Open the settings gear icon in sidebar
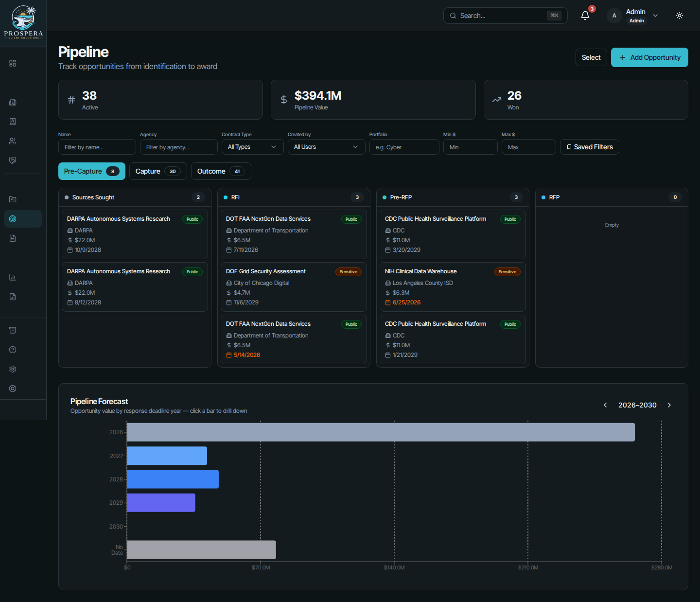This screenshot has height=602, width=700. click(13, 369)
